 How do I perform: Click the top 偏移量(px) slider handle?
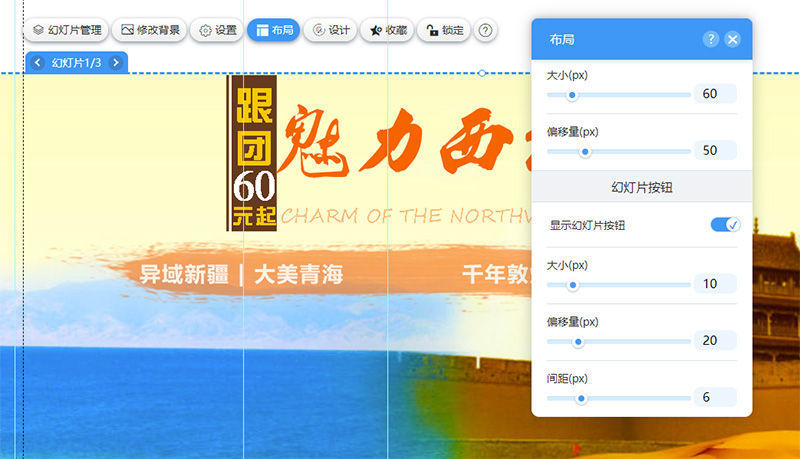(x=585, y=151)
